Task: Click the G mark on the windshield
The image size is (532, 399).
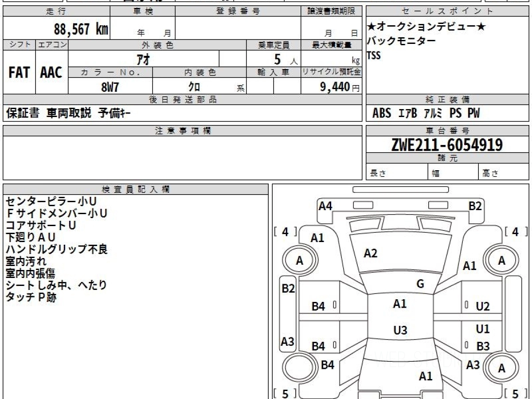Action: tap(420, 284)
